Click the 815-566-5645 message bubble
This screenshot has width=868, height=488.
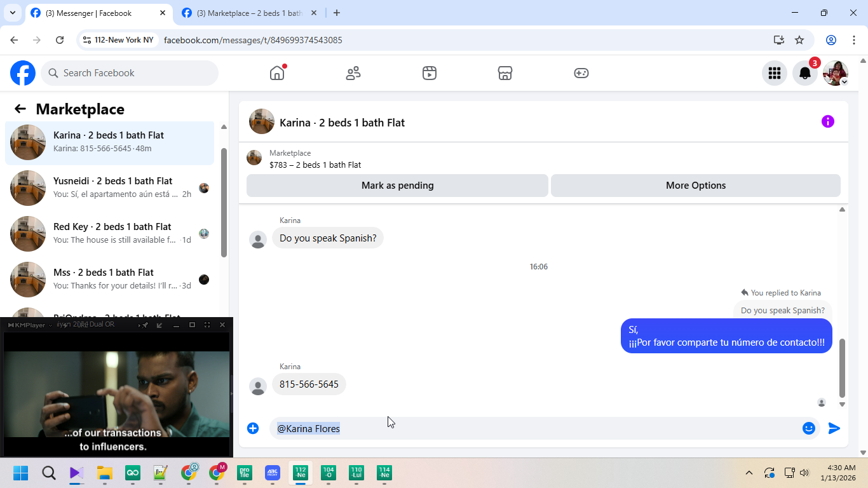click(309, 384)
